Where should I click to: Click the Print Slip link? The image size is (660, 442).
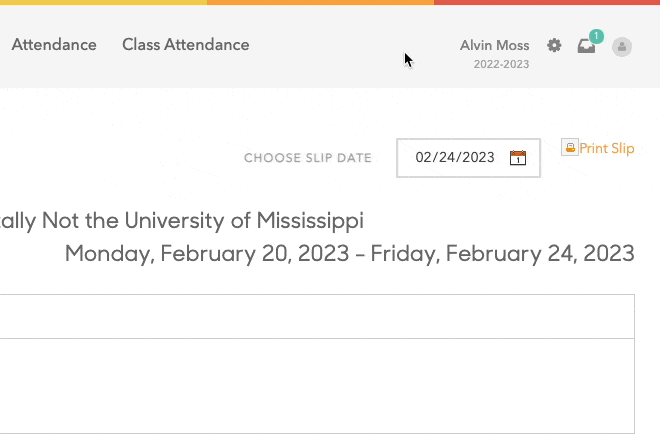607,149
